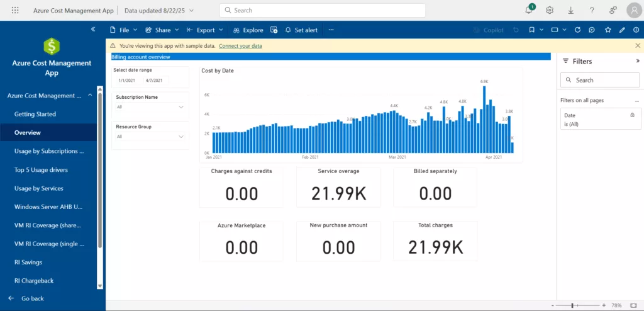
Task: Open the RI Chargeback page
Action: (48, 281)
